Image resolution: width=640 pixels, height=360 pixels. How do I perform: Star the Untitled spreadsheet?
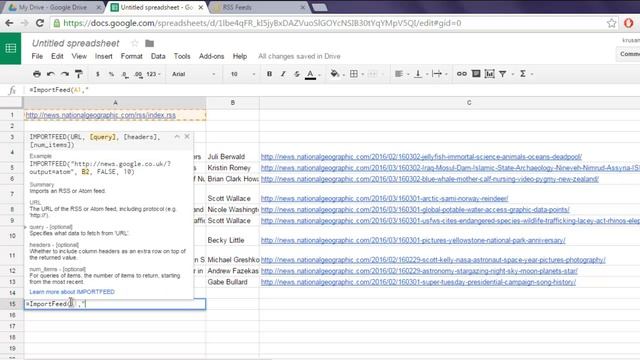pos(135,43)
